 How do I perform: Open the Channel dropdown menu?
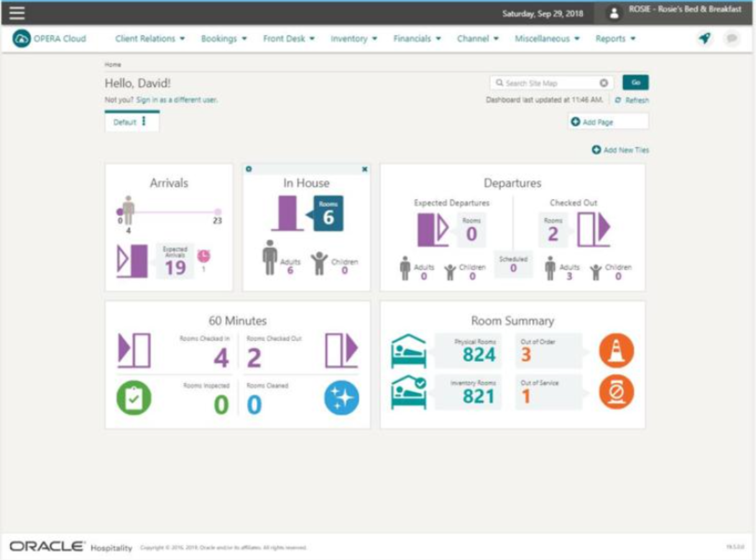[478, 39]
